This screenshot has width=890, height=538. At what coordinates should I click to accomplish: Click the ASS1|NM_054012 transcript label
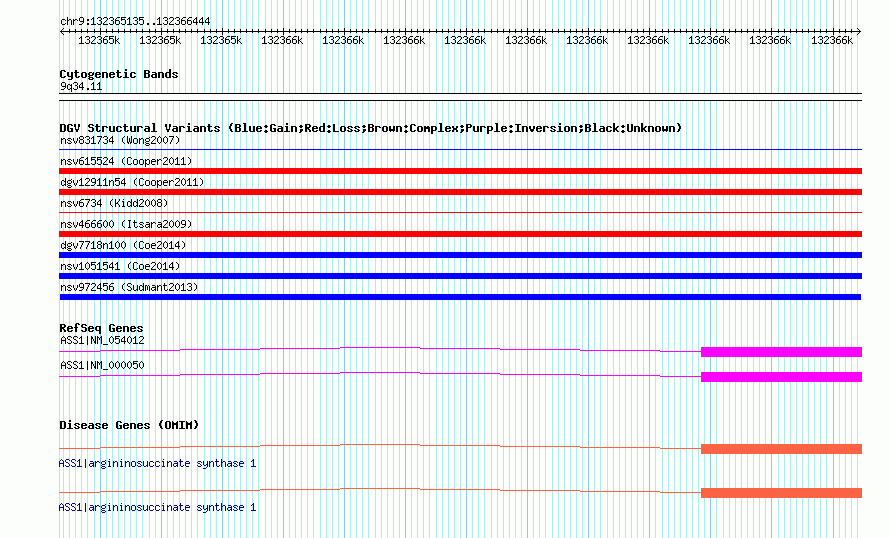[102, 341]
